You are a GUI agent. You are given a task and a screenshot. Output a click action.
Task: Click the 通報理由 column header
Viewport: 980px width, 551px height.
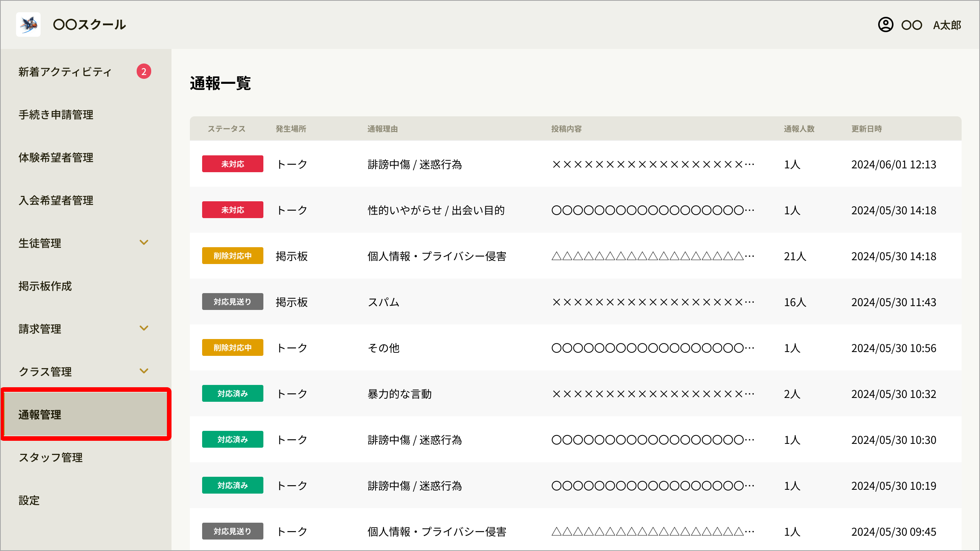(383, 129)
